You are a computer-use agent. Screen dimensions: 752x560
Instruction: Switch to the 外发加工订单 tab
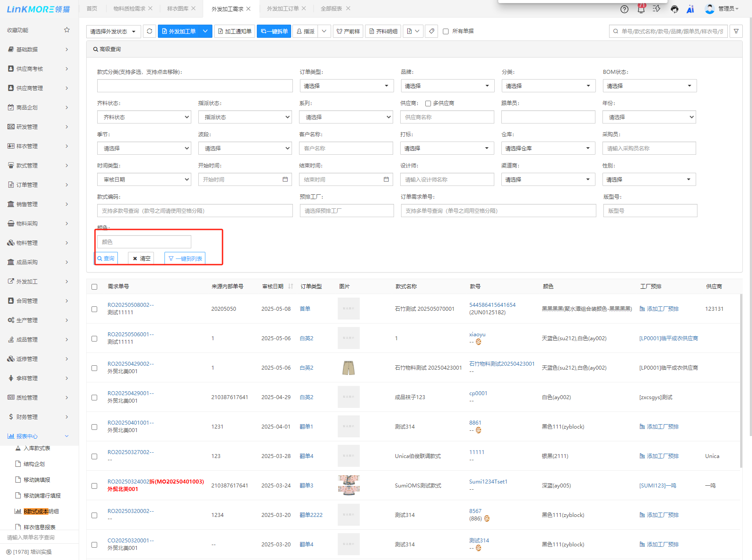[x=283, y=9]
